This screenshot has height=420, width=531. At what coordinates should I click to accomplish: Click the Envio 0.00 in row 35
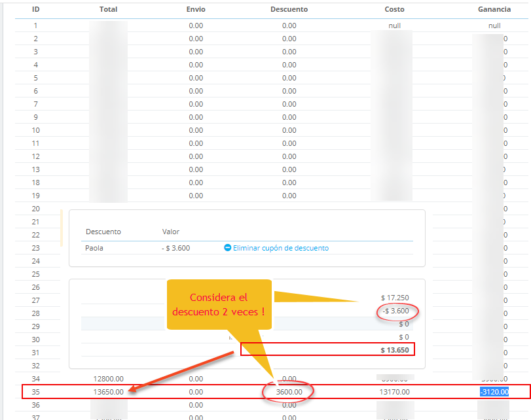[196, 392]
